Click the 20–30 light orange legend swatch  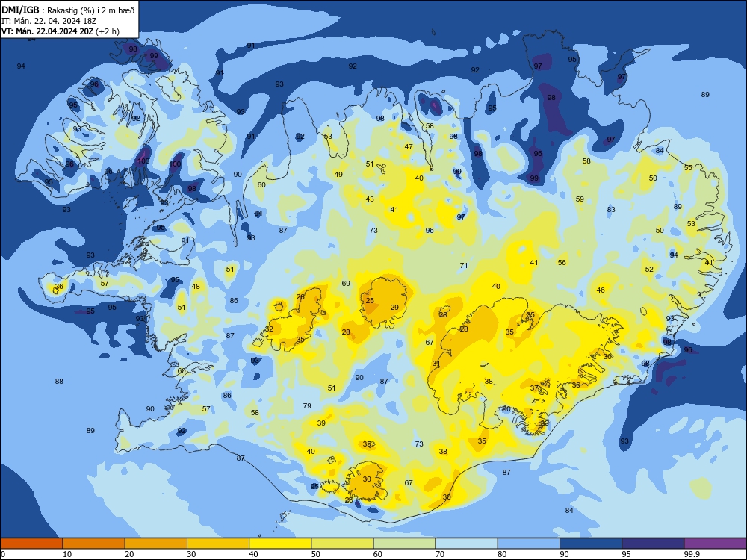(156, 544)
